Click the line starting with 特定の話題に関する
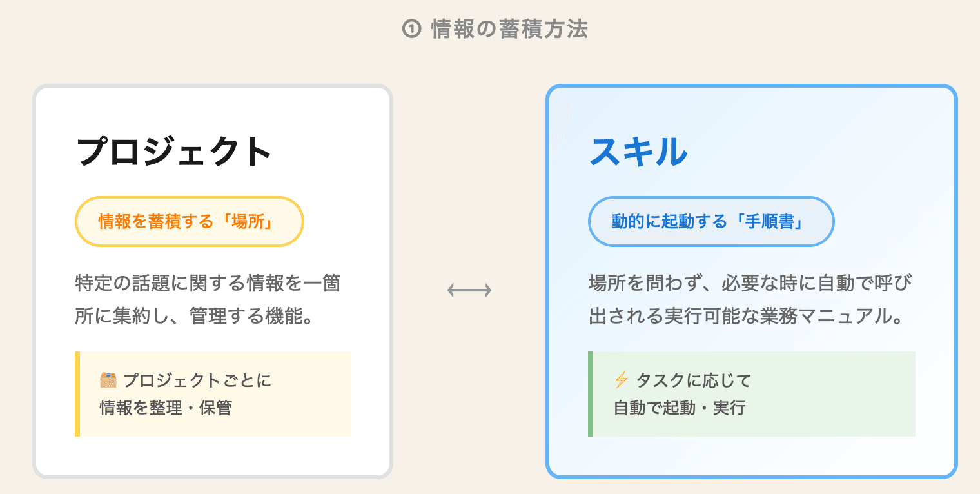Image resolution: width=980 pixels, height=494 pixels. 208,283
